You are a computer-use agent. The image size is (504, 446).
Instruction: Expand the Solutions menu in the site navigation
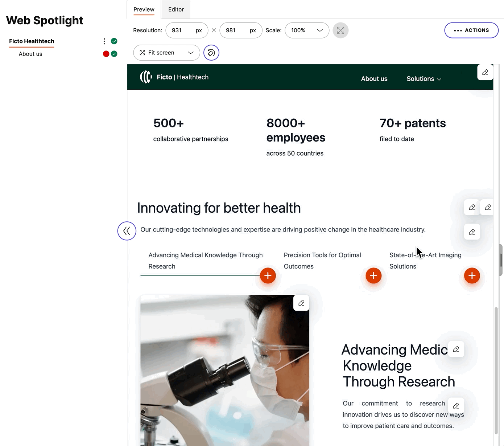tap(424, 78)
